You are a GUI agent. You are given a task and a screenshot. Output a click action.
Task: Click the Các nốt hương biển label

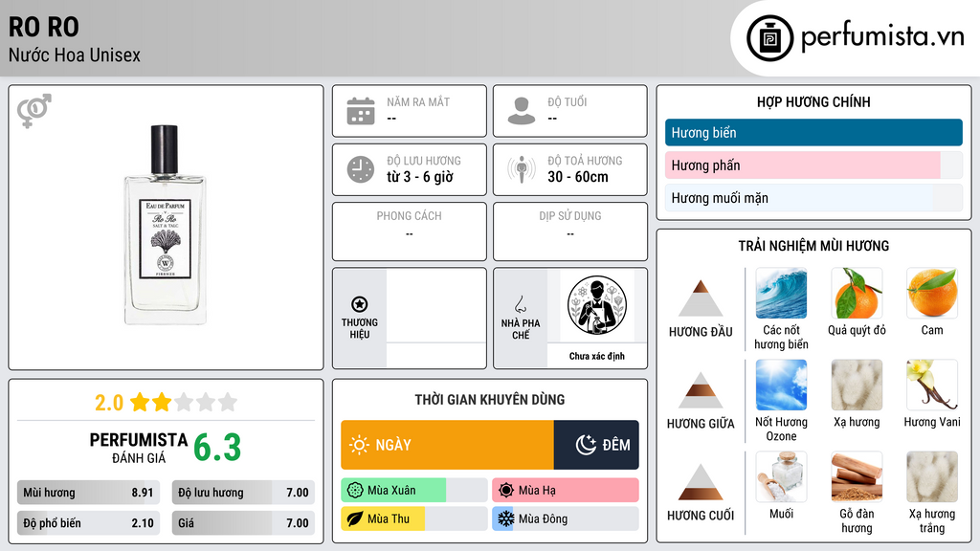(x=781, y=338)
